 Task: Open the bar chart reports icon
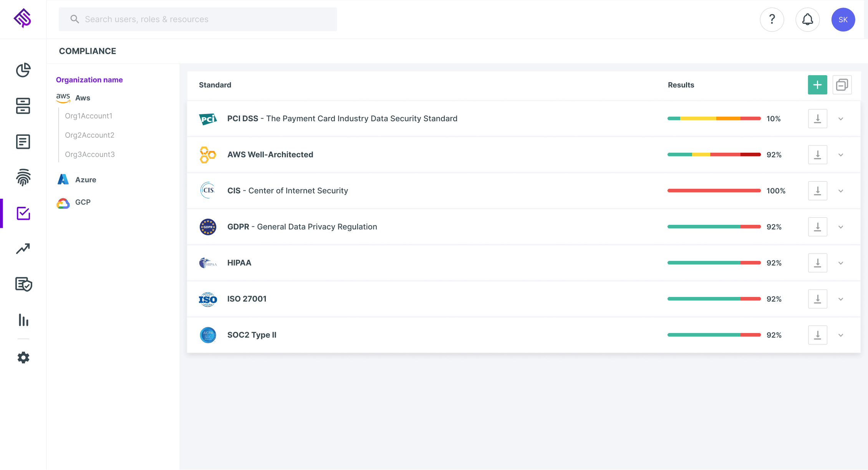pos(23,320)
